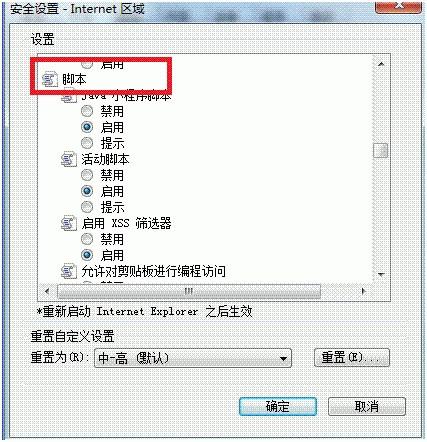Click the 重置(E)... button
The height and width of the screenshot is (442, 427).
tap(352, 358)
